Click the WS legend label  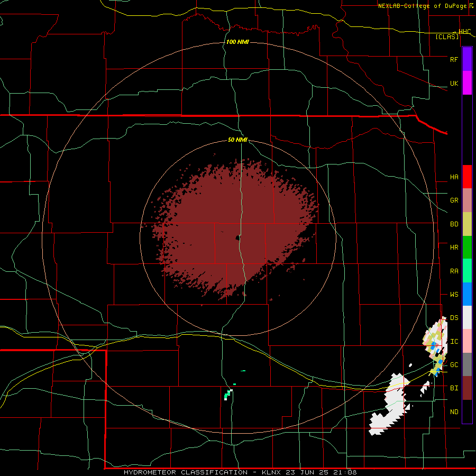click(454, 295)
